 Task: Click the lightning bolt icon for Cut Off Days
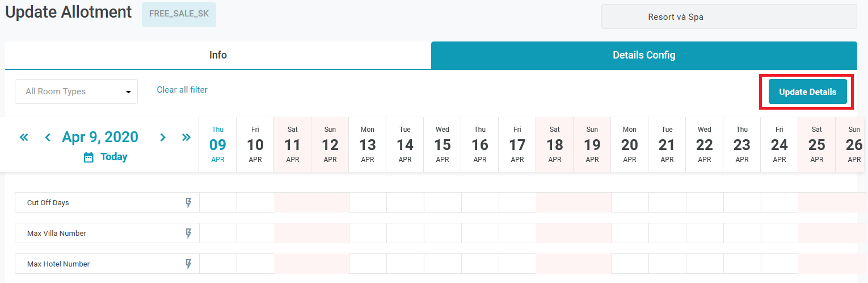click(189, 203)
